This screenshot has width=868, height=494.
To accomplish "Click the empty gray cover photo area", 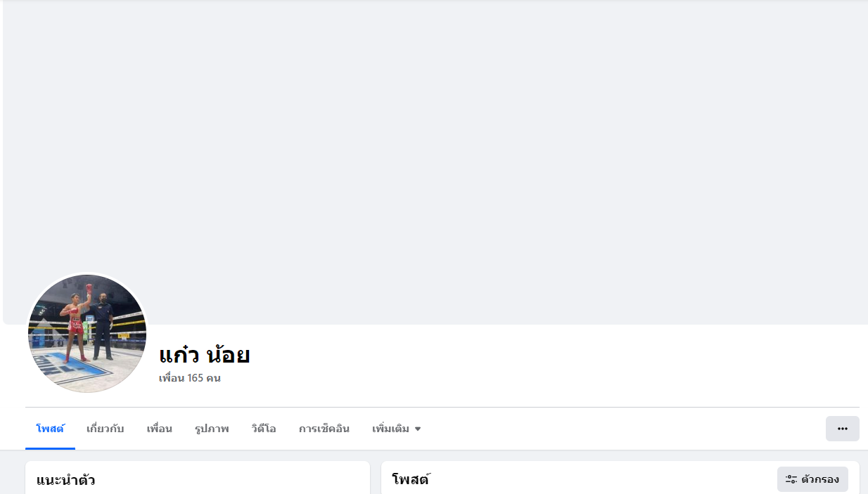I will (435, 141).
